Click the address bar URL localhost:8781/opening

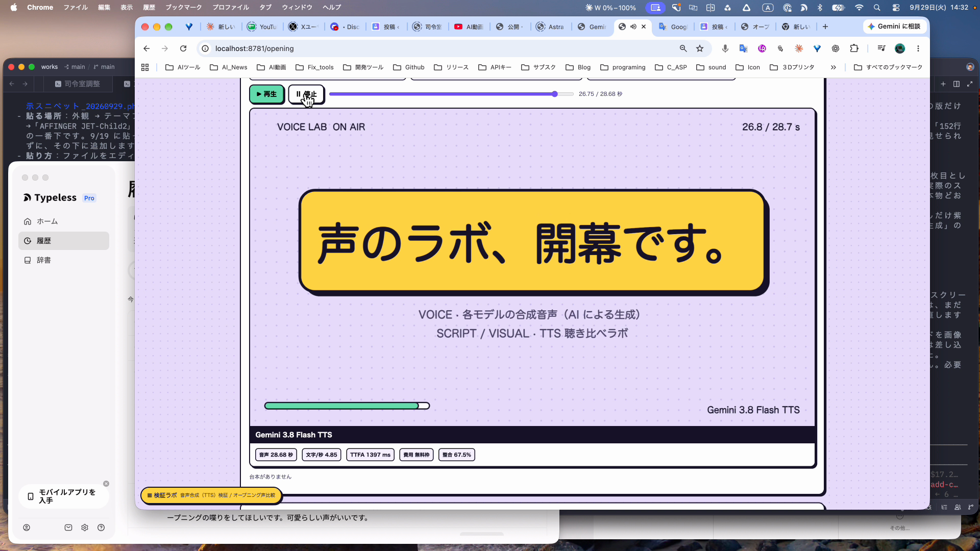pos(254,48)
